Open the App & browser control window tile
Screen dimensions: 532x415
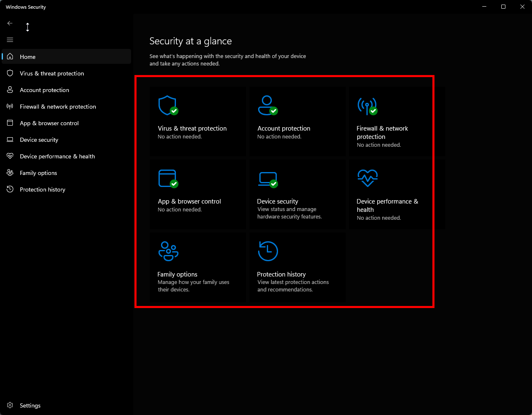coord(198,194)
